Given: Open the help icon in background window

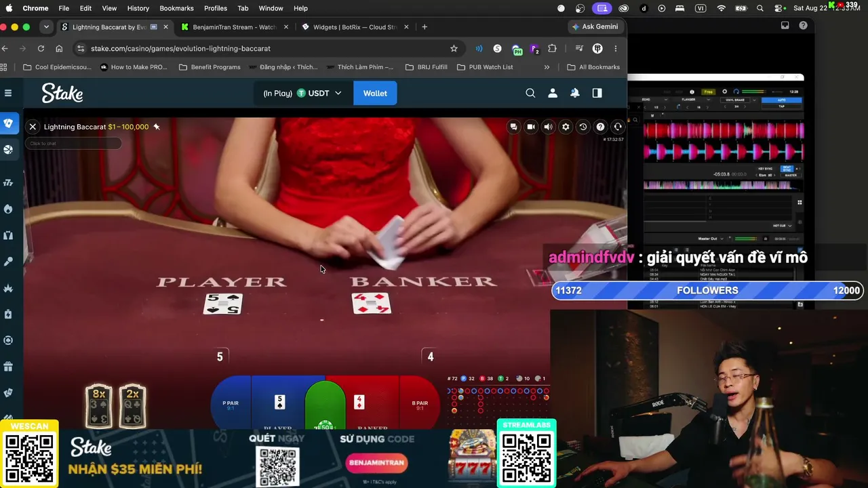Looking at the screenshot, I should tap(804, 26).
